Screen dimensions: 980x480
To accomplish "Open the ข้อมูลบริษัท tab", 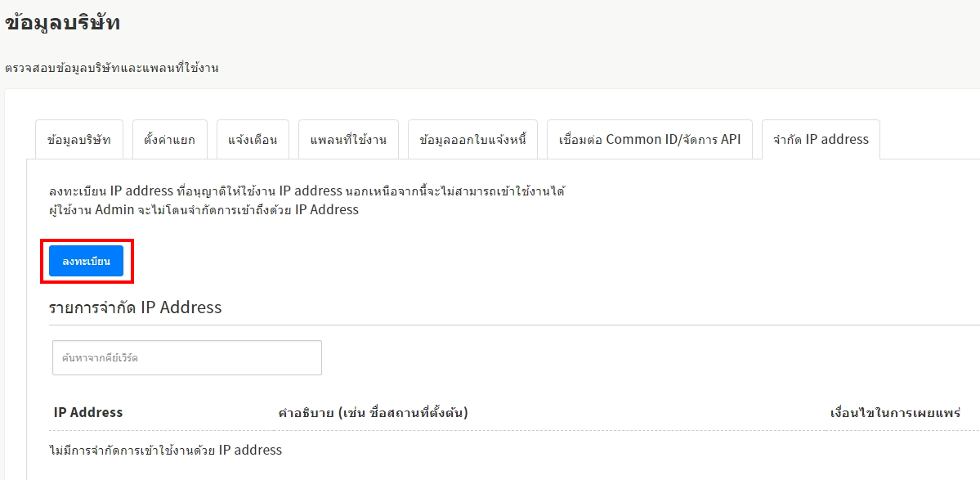I will [78, 140].
